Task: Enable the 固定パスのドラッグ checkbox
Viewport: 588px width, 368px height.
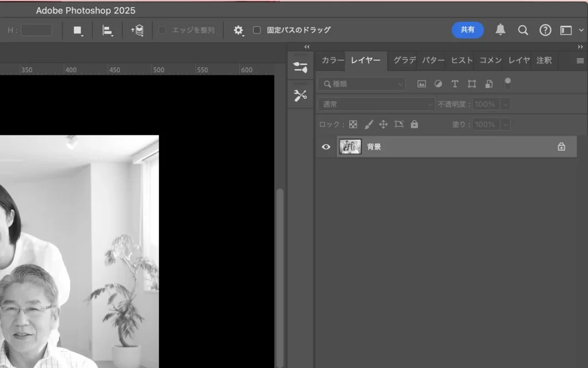Action: click(257, 30)
